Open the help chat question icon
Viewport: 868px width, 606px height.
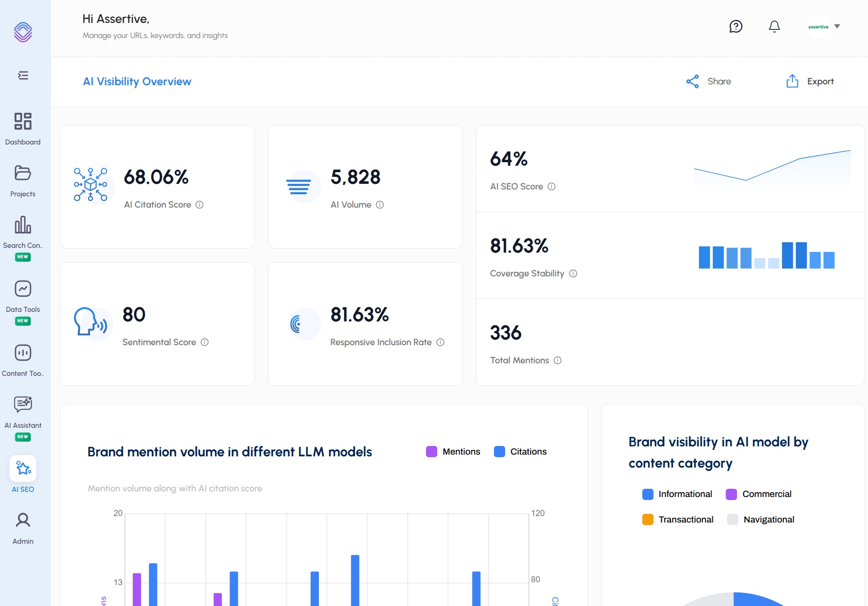(x=736, y=26)
